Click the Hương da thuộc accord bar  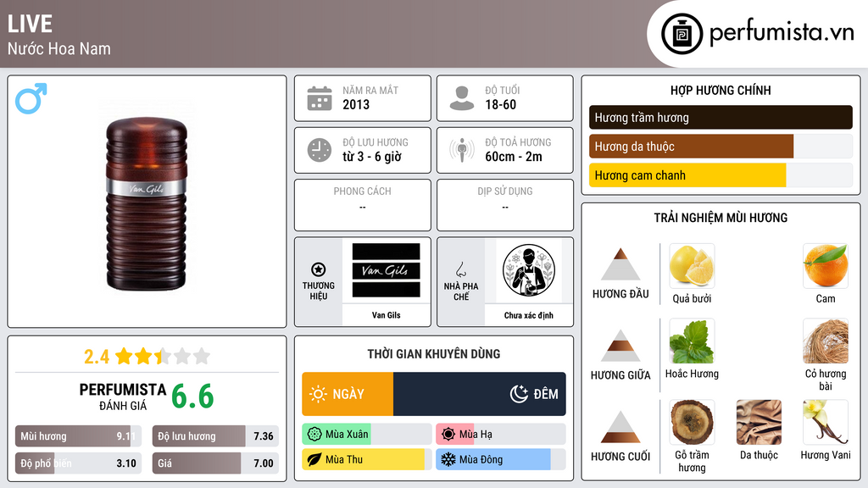pos(721,146)
